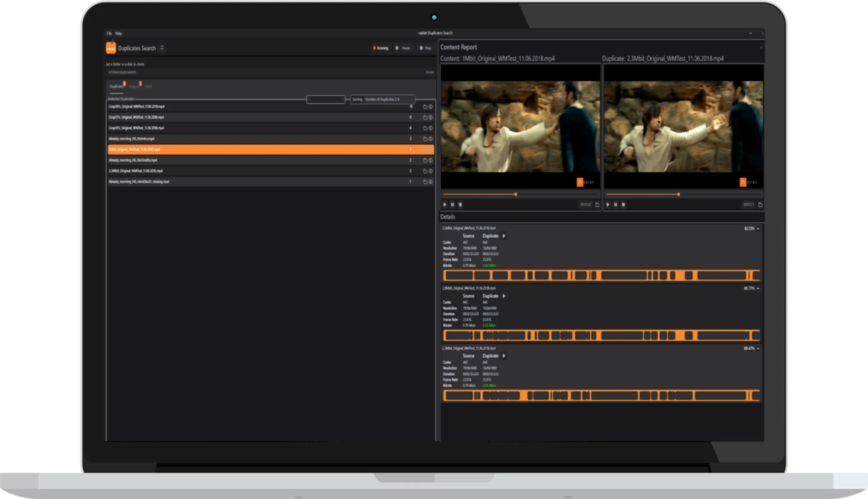
Task: Switch to the Uniques tab
Action: pos(134,86)
